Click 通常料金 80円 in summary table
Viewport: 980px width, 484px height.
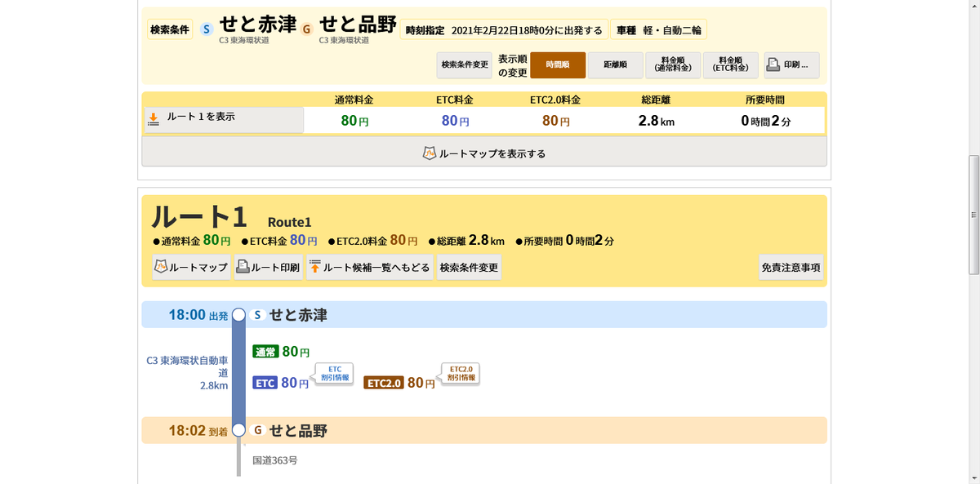[354, 121]
